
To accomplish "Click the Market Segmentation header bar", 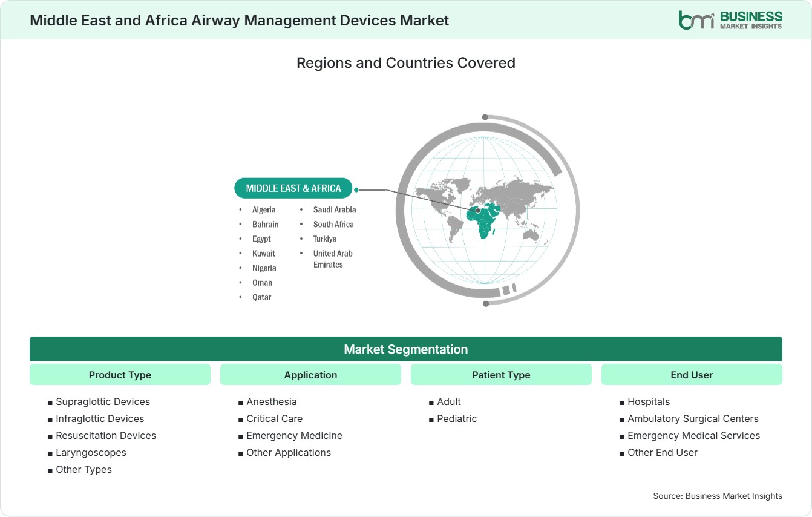I will pyautogui.click(x=406, y=349).
